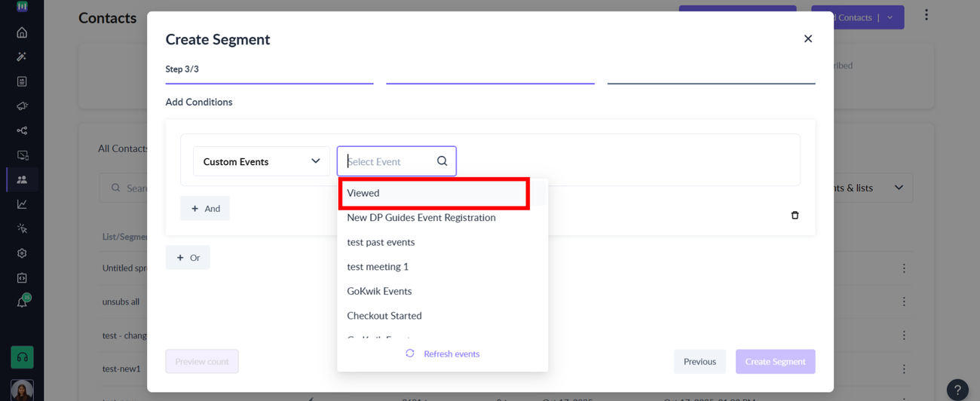The image size is (980, 401).
Task: Open three-dot menu for Untitled row
Action: (x=904, y=268)
